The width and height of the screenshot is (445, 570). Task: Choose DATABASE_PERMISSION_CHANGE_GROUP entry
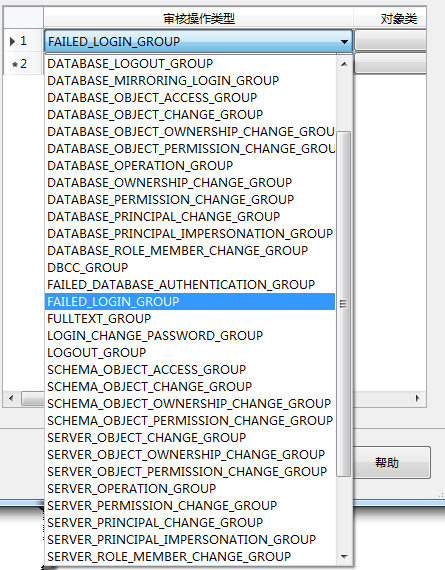click(x=190, y=200)
